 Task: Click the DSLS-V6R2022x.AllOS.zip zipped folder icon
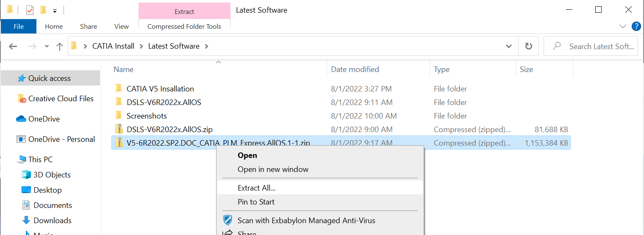click(x=119, y=129)
